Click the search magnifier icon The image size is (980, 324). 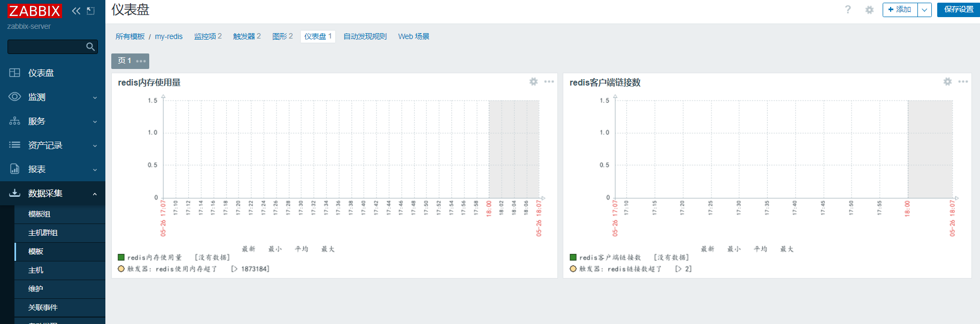point(90,47)
